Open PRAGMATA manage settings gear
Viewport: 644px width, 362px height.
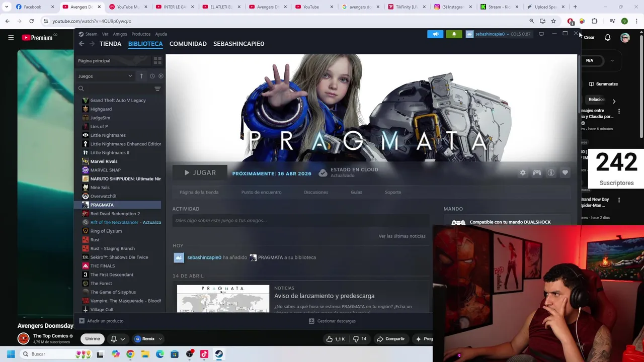tap(523, 172)
